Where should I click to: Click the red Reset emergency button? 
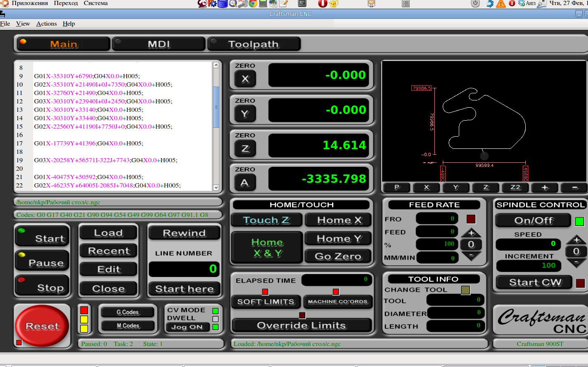(x=42, y=326)
